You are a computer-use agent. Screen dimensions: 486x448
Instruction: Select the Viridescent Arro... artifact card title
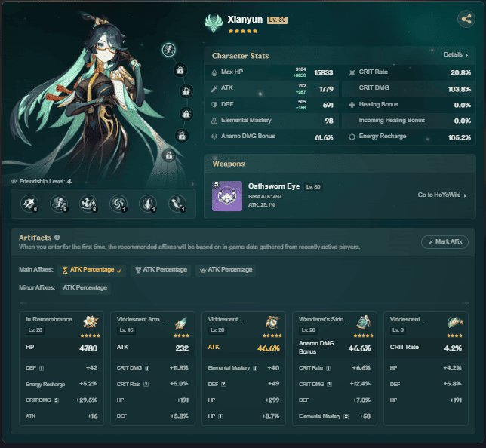tap(141, 319)
